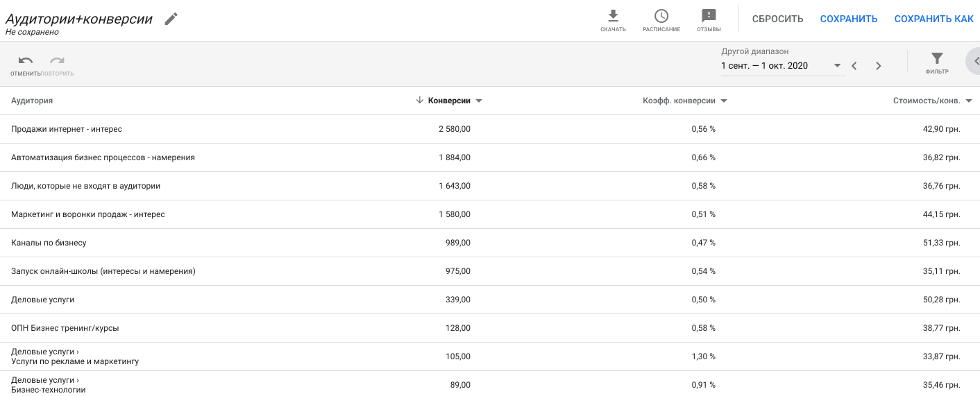The image size is (980, 396).
Task: Click conversions value 1 580,00
Action: pos(454,214)
